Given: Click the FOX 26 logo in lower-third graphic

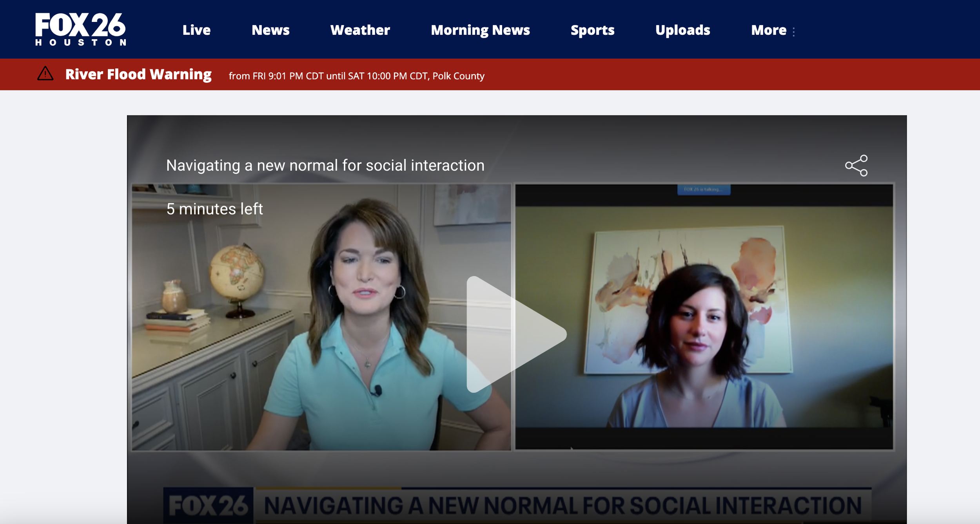Looking at the screenshot, I should [x=208, y=505].
